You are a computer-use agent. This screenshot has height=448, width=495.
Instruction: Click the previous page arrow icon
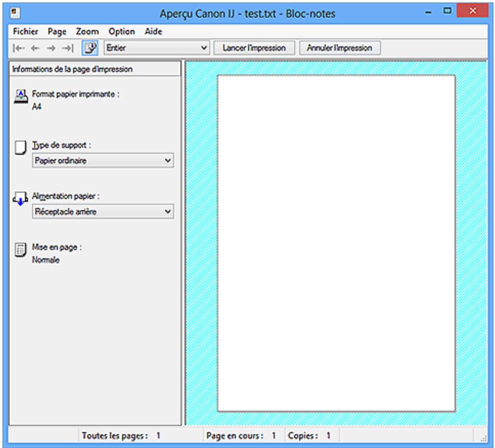pos(34,48)
